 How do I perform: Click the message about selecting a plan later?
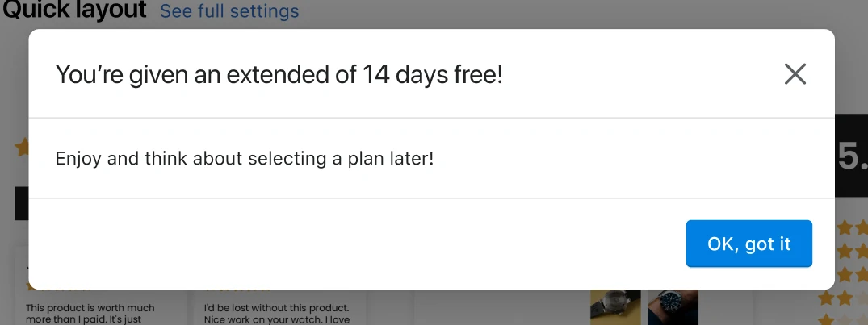point(245,159)
